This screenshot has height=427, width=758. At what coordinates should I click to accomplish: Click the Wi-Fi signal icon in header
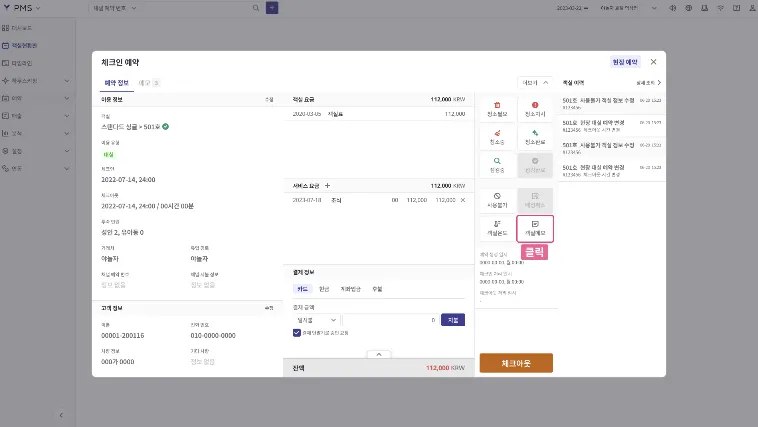coord(720,8)
